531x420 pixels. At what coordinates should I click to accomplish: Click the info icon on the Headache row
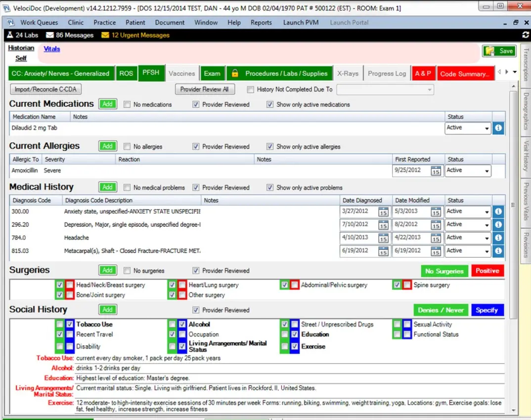pos(498,237)
